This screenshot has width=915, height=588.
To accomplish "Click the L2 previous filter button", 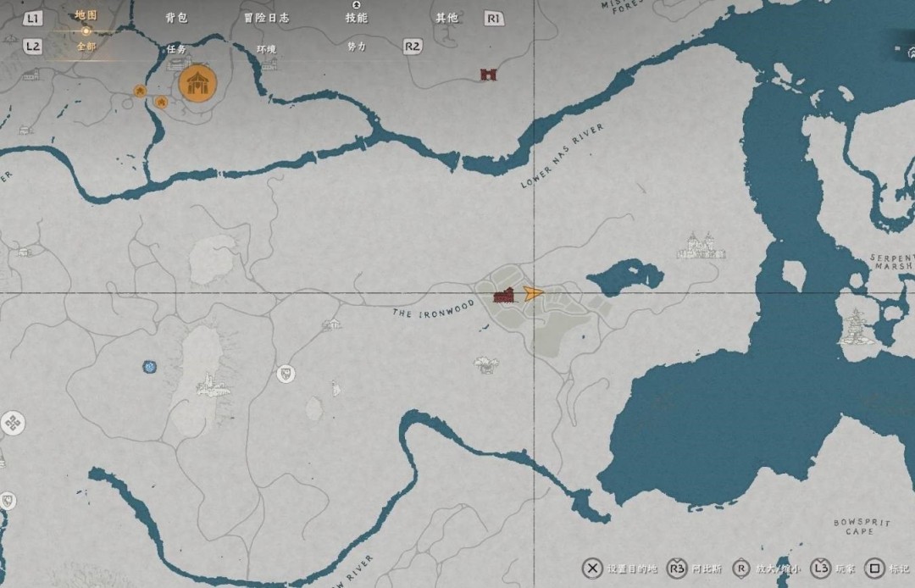I will [33, 46].
